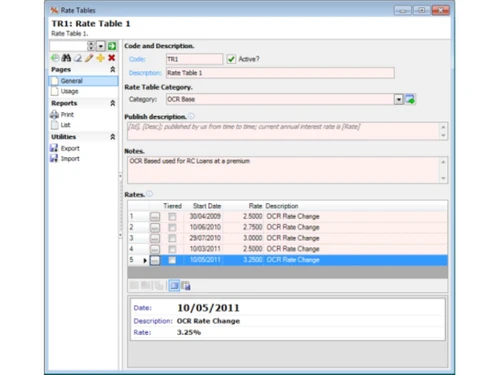Switch to the Usage page
Screen dimensions: 500x375
click(x=69, y=91)
